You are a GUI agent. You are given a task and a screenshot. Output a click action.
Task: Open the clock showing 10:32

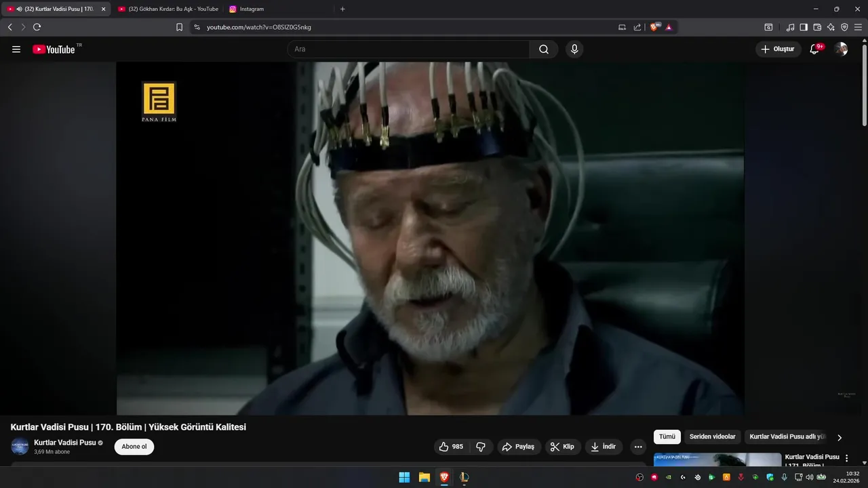click(x=847, y=477)
